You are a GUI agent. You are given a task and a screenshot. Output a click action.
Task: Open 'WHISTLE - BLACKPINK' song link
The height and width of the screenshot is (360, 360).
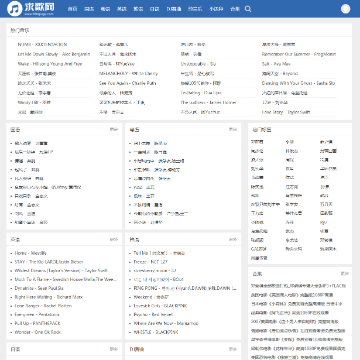coord(156,332)
